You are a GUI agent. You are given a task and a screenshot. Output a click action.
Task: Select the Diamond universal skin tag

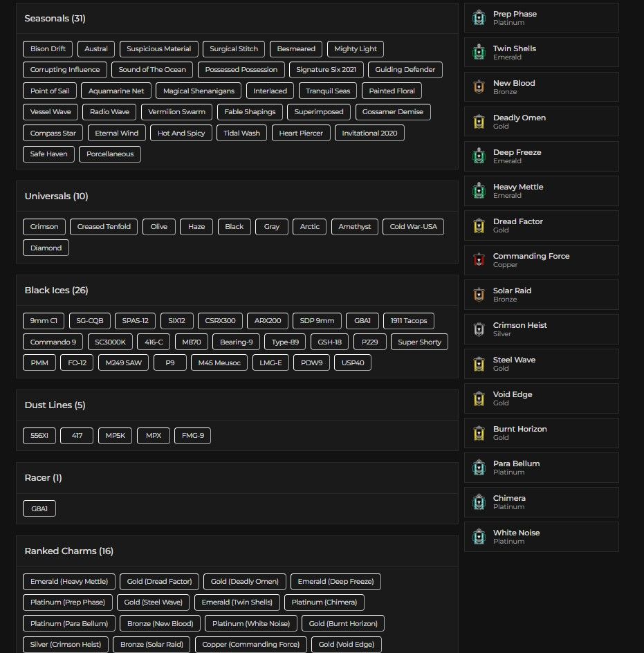tap(46, 248)
